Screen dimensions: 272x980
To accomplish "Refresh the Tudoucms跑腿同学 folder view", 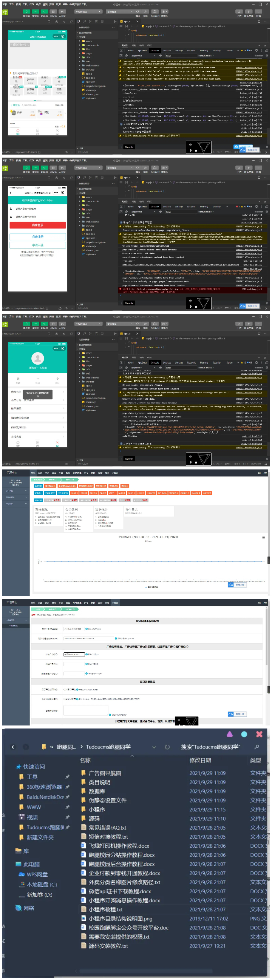I will 167,747.
